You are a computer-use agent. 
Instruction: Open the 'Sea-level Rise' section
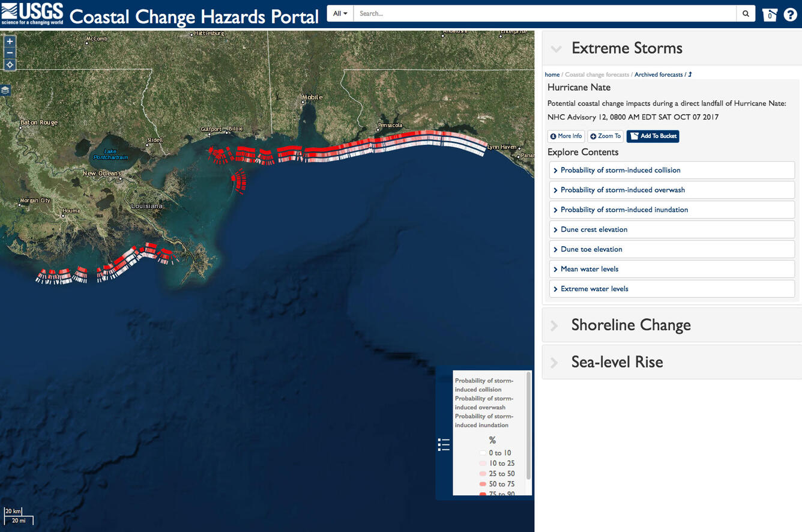pyautogui.click(x=617, y=362)
